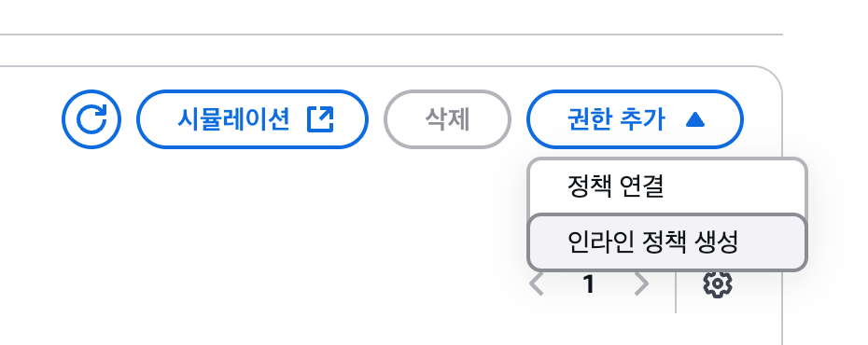The width and height of the screenshot is (868, 345).
Task: Select page number 1
Action: pos(588,284)
